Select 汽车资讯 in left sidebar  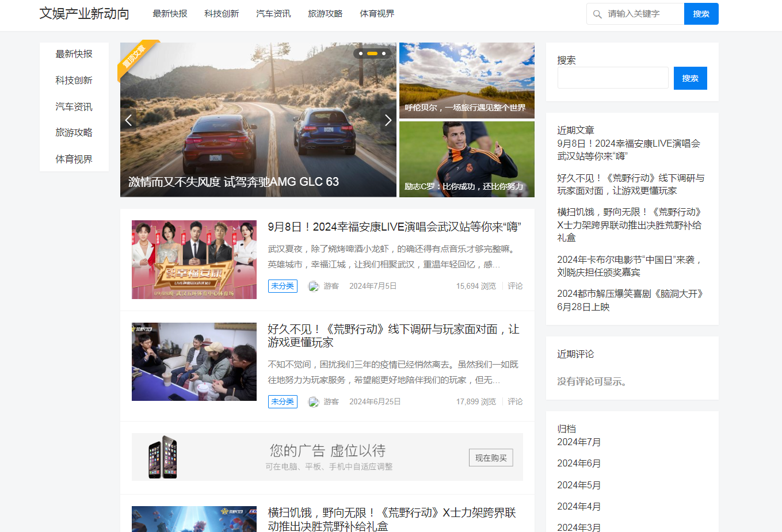pos(74,107)
